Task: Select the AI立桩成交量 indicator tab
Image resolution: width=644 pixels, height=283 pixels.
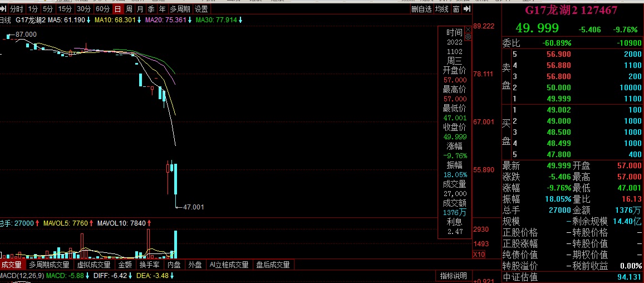Action: point(229,265)
